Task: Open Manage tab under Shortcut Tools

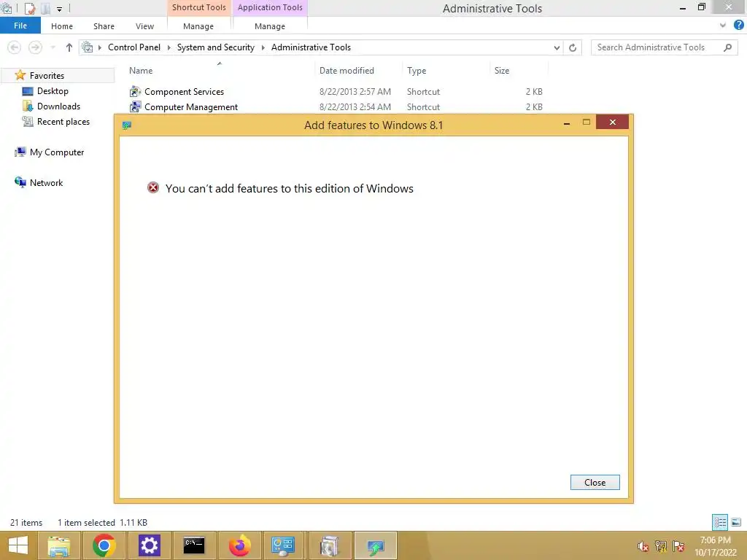Action: click(x=198, y=26)
